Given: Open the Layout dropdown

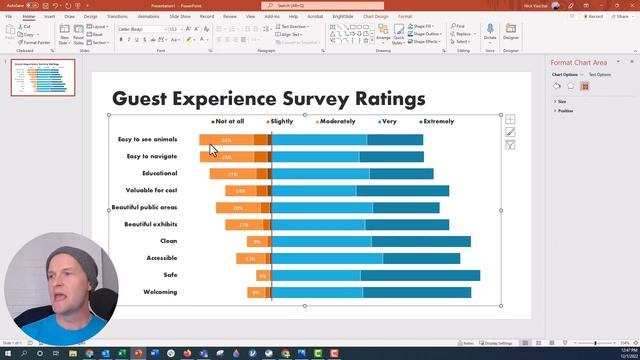Looking at the screenshot, I should (x=98, y=27).
